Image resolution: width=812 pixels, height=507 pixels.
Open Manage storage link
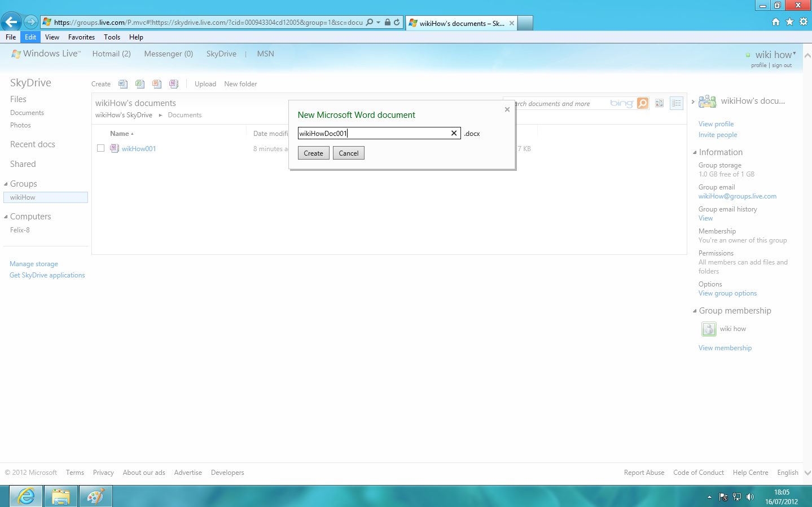[x=34, y=264]
